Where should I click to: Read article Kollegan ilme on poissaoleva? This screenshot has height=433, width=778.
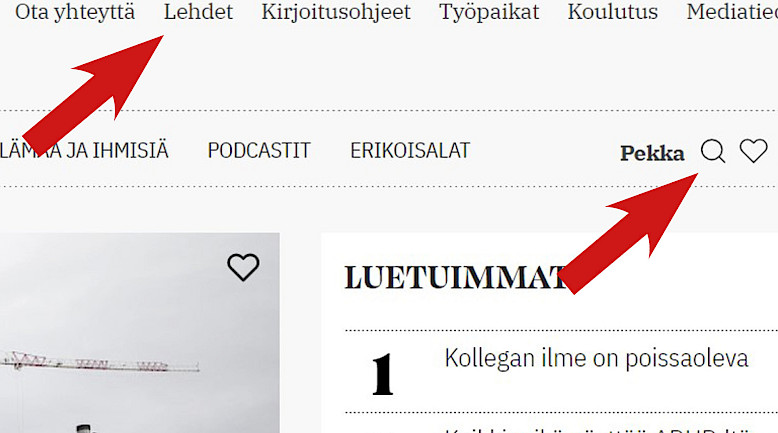(596, 358)
